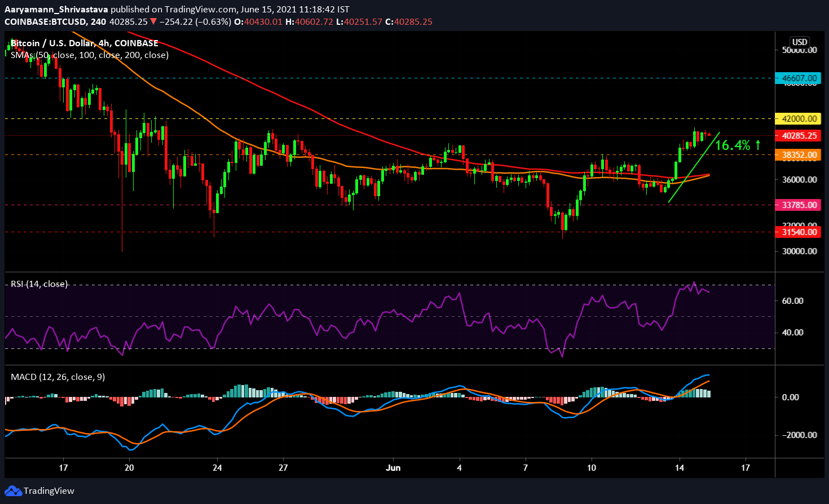Click the 17 date on left of time axis
This screenshot has width=829, height=504.
coord(63,467)
